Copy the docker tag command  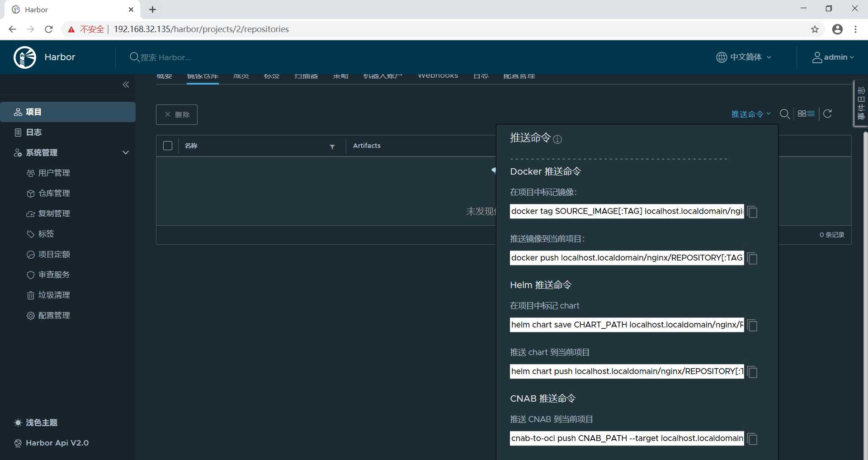click(752, 212)
